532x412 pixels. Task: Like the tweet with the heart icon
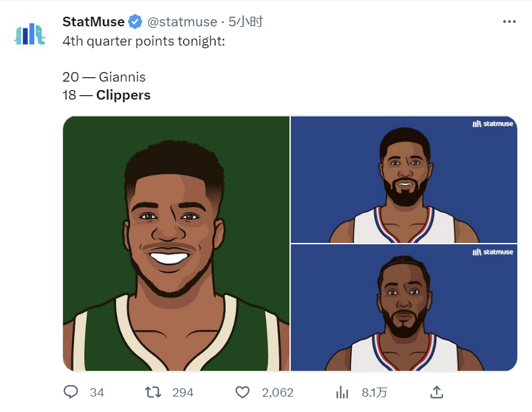pyautogui.click(x=243, y=392)
